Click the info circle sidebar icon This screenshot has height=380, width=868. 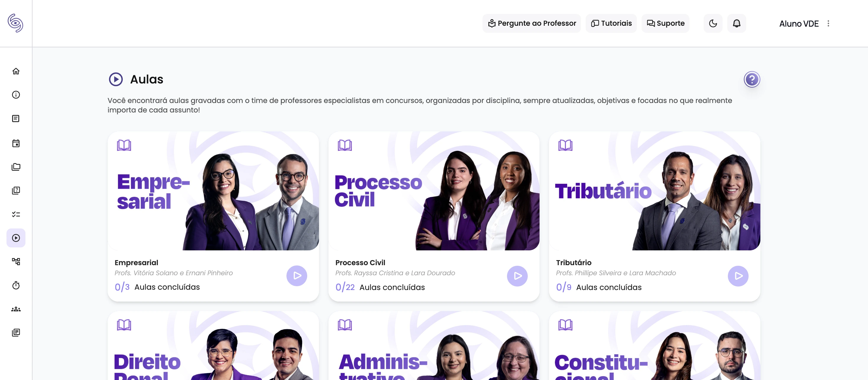(16, 95)
